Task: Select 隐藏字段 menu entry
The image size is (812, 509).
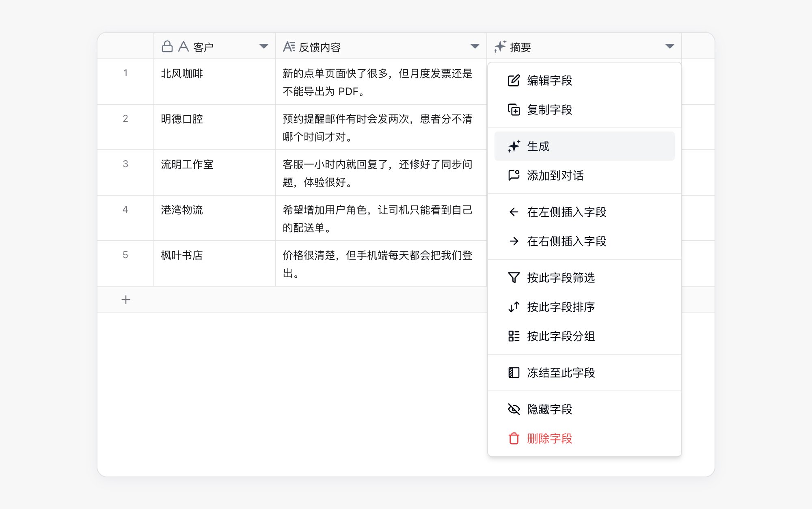Action: point(584,409)
